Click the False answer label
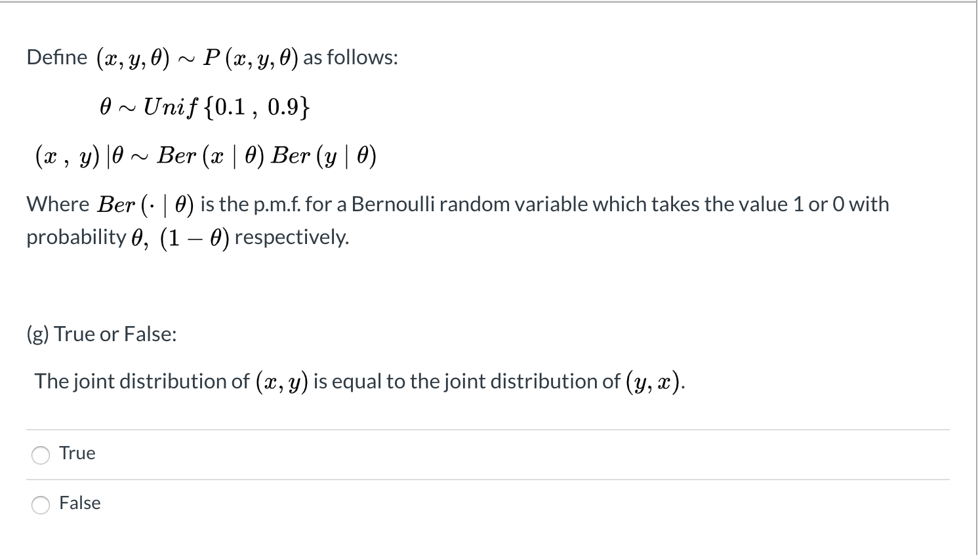 point(80,503)
